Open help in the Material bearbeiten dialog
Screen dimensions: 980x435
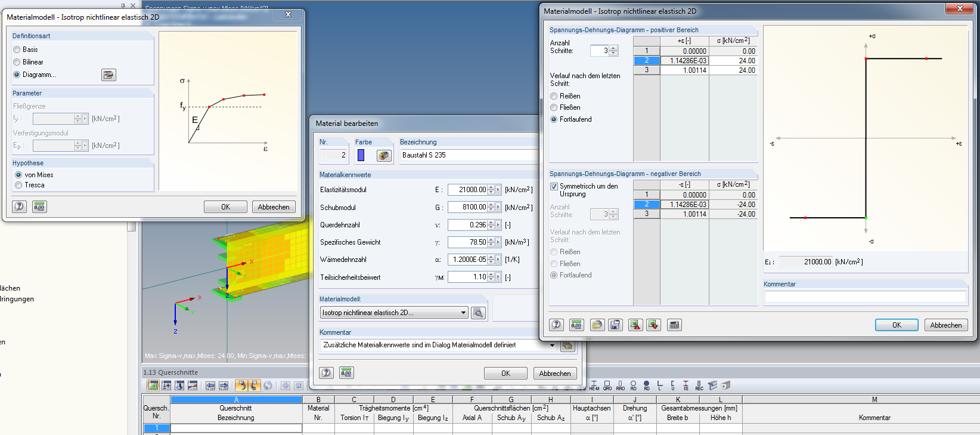(326, 373)
